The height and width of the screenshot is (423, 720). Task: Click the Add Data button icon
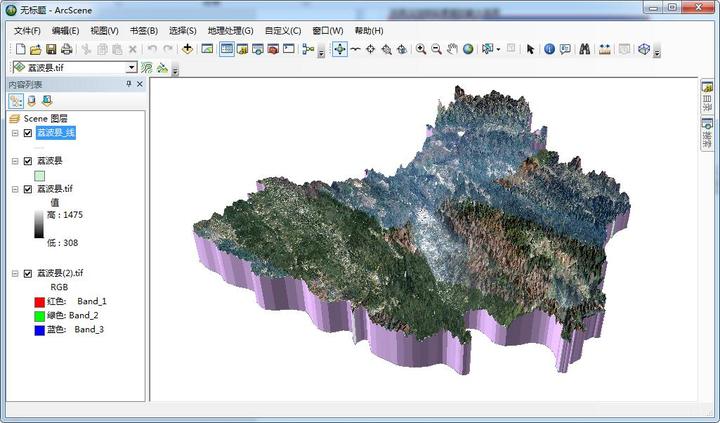[x=187, y=49]
